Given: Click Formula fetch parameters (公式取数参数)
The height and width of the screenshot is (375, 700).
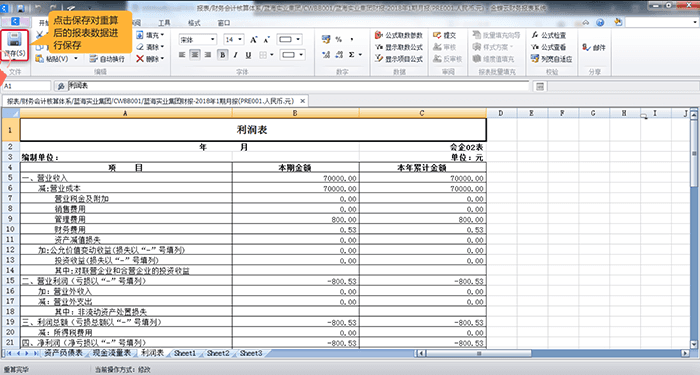Looking at the screenshot, I should 399,35.
